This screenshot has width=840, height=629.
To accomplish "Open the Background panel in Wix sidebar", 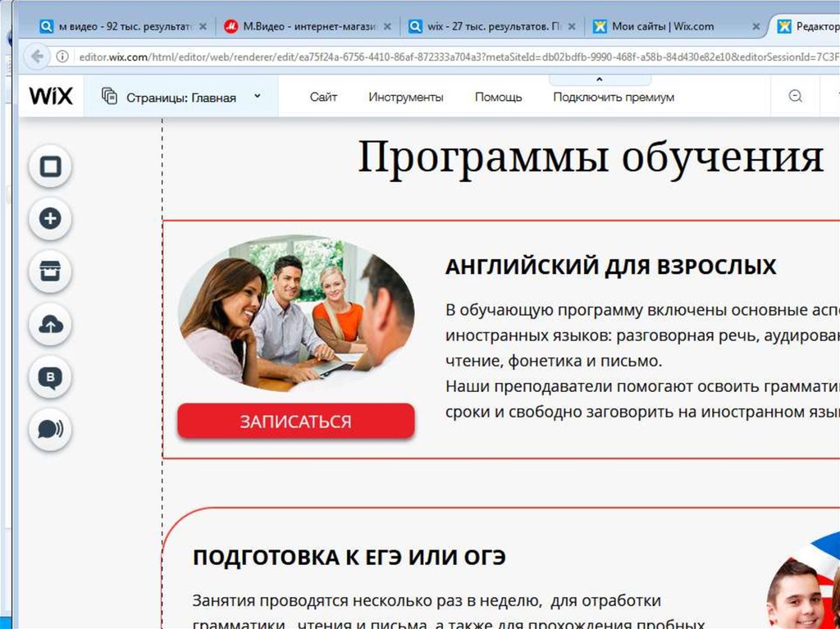I will point(50,166).
